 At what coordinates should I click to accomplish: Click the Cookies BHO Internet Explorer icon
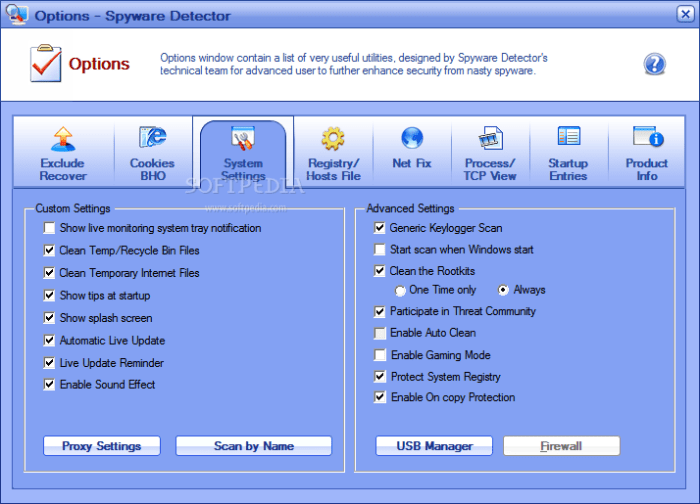pyautogui.click(x=153, y=137)
